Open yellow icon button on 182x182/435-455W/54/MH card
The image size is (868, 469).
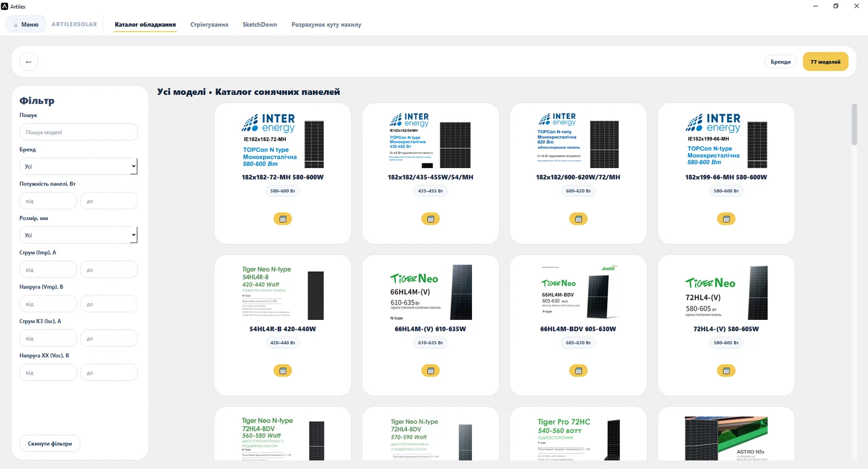431,219
